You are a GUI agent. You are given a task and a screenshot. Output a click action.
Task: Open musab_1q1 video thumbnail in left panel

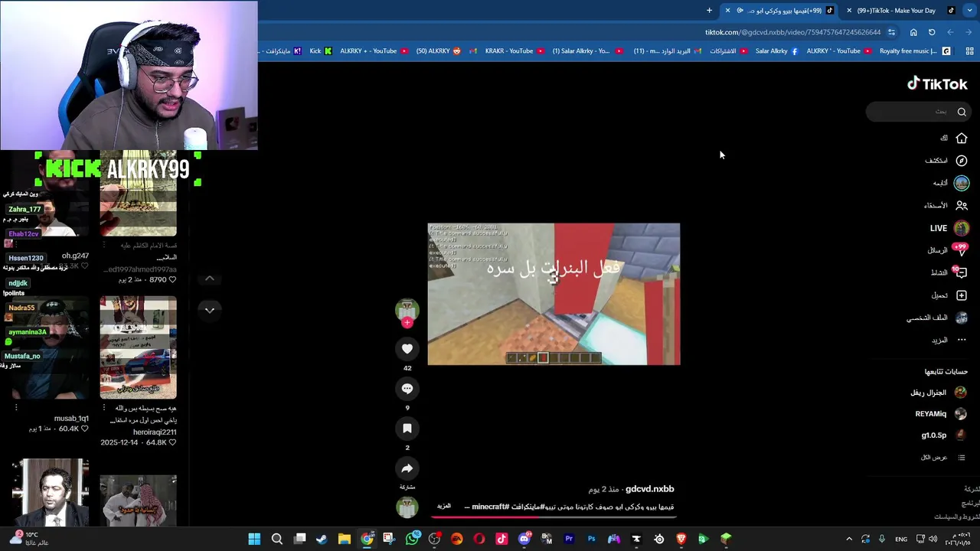(51, 348)
